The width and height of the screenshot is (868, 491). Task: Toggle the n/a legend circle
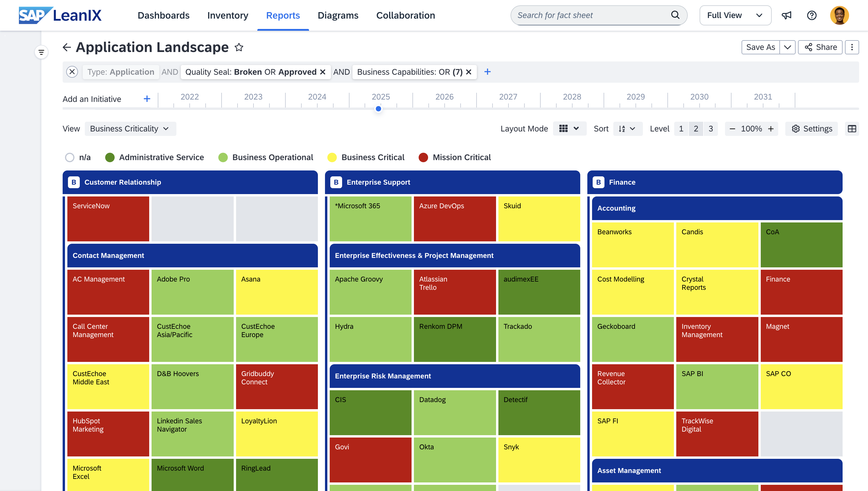[70, 157]
